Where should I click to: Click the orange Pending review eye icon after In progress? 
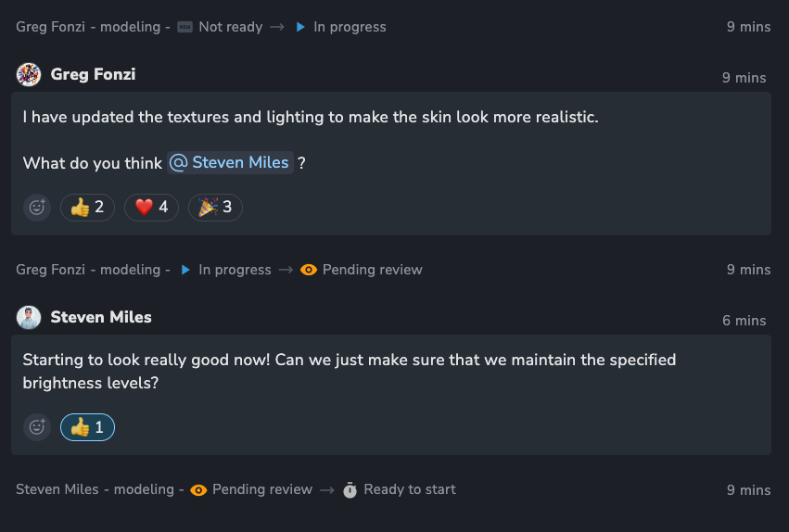coord(309,270)
